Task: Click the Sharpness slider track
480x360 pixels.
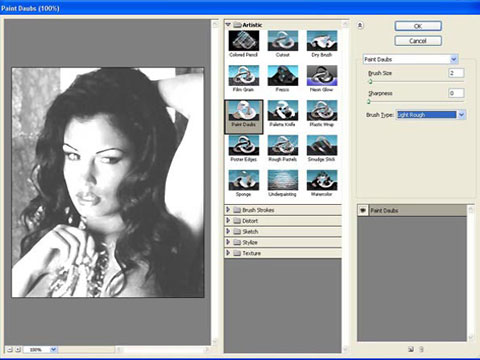Action: click(416, 102)
